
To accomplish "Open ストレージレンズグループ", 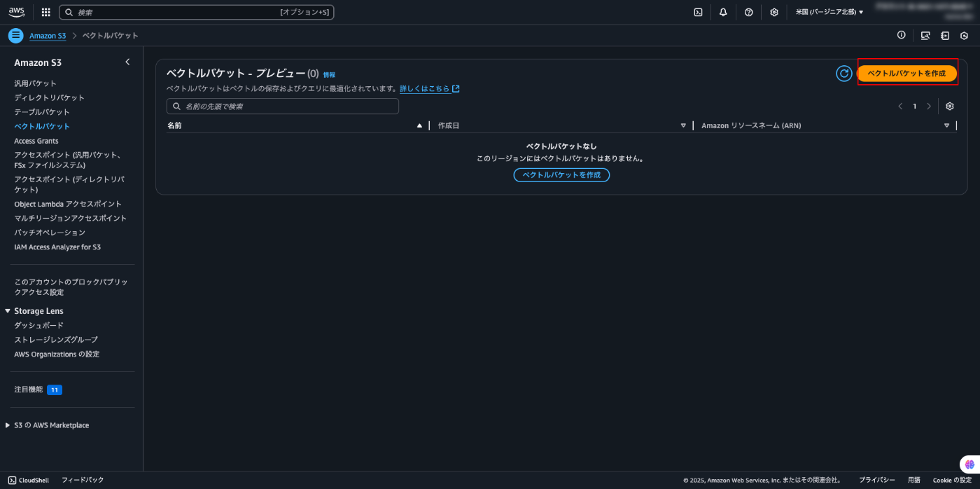I will point(56,340).
